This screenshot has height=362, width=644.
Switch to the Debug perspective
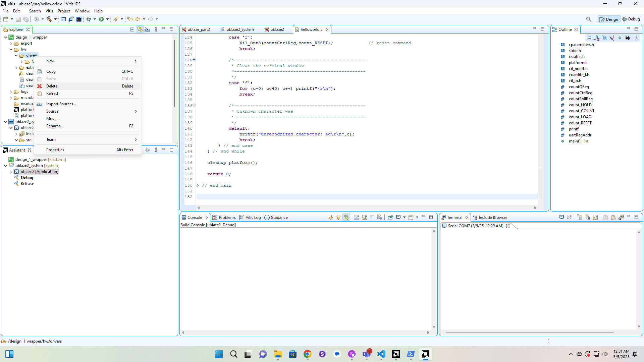click(631, 19)
